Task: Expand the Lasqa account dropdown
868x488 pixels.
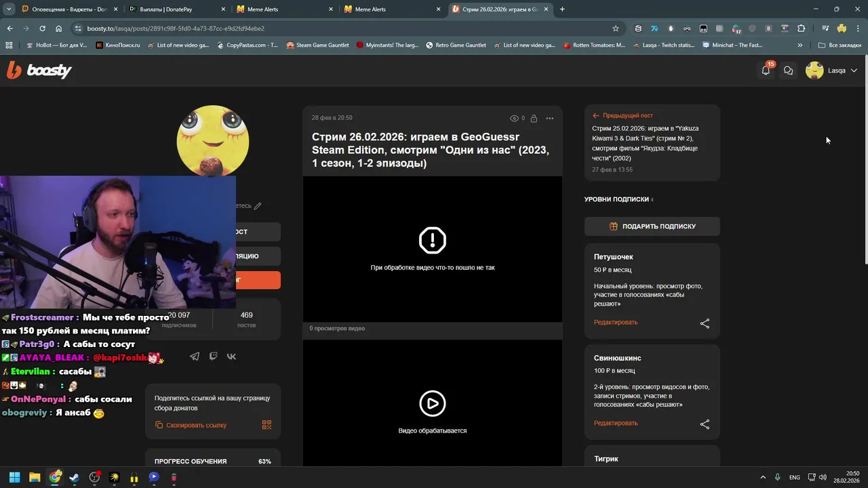Action: click(x=853, y=70)
